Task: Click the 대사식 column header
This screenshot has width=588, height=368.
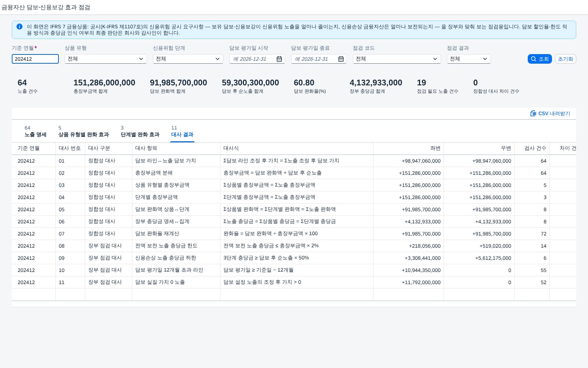Action: 297,148
